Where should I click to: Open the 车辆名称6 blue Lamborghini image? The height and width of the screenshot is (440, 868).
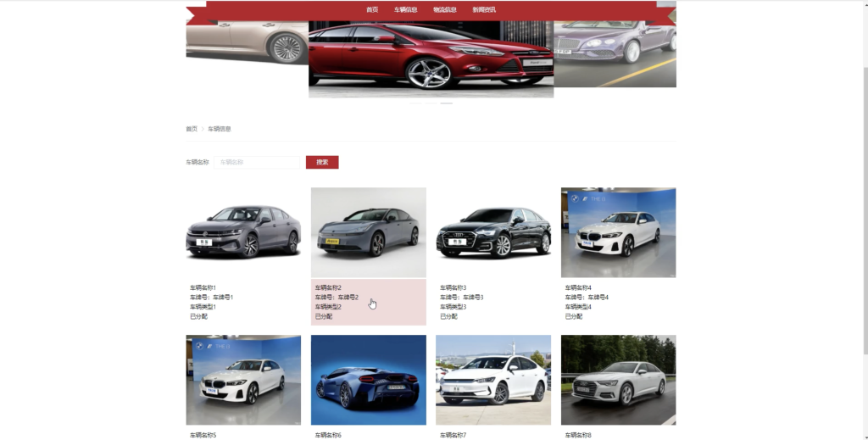(x=369, y=380)
